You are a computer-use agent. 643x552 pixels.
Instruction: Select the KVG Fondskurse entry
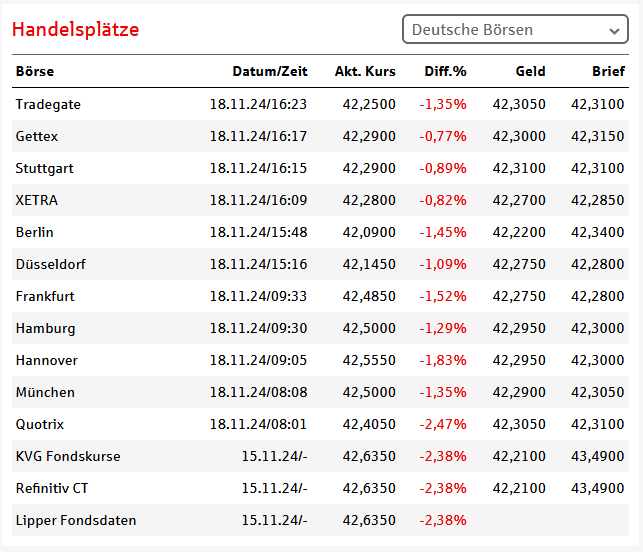(x=68, y=456)
